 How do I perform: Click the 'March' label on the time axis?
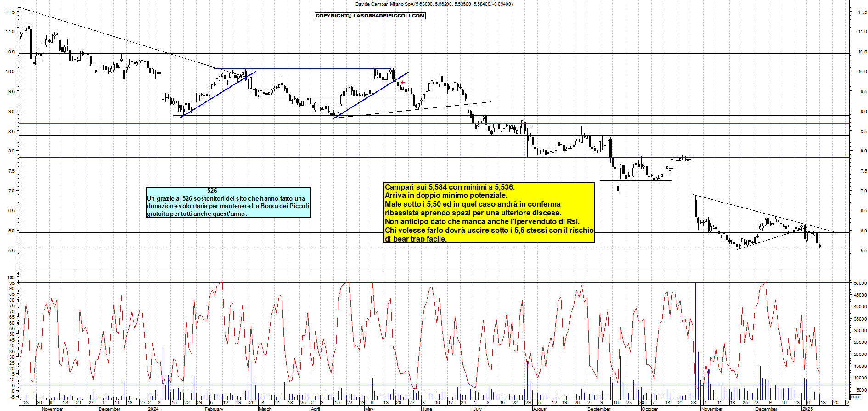click(265, 409)
